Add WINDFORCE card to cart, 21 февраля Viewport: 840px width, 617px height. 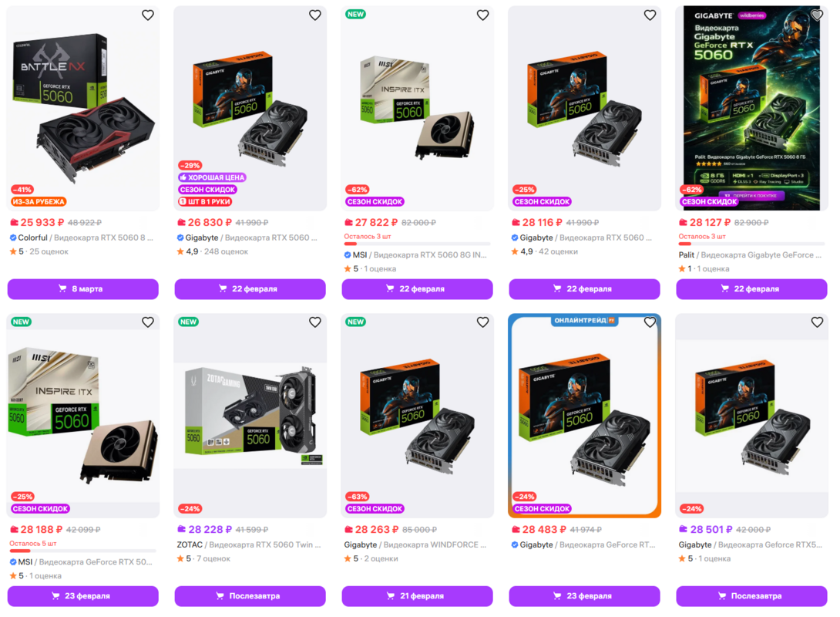tap(418, 596)
